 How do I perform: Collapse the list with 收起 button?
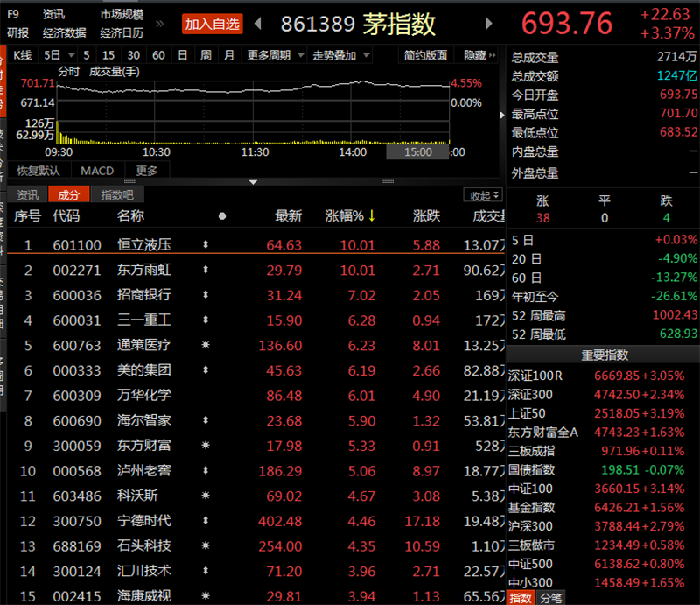(484, 196)
